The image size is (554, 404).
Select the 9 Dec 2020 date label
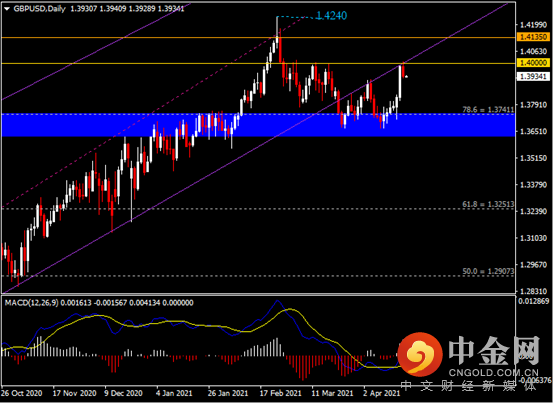[x=123, y=393]
